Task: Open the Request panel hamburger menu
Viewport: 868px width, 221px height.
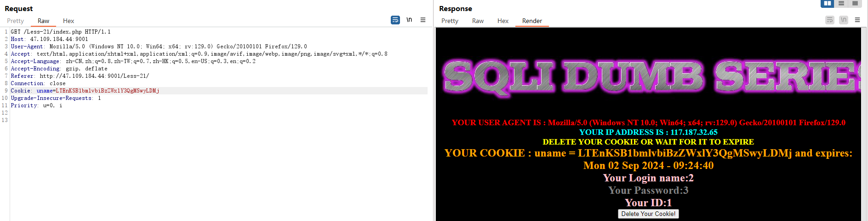Action: coord(423,20)
